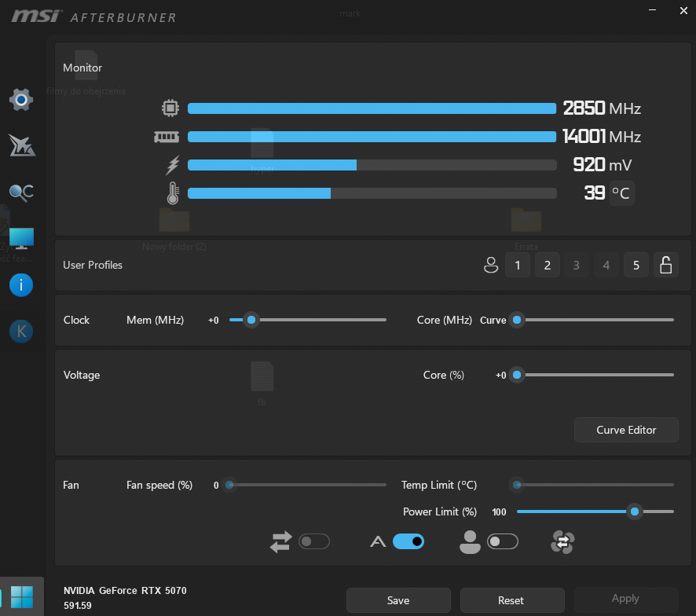Enable the link/sync arrows toggle switch
This screenshot has height=616, width=696.
(314, 541)
